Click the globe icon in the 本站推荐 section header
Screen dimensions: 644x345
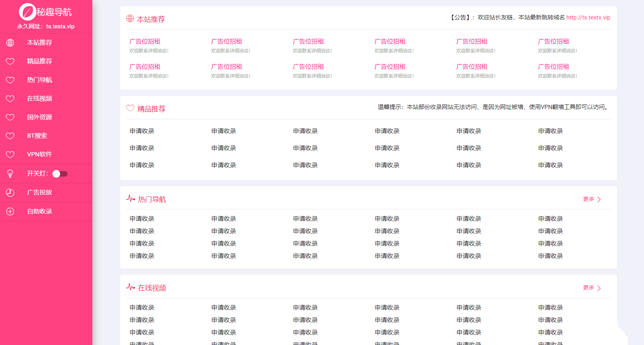click(130, 18)
